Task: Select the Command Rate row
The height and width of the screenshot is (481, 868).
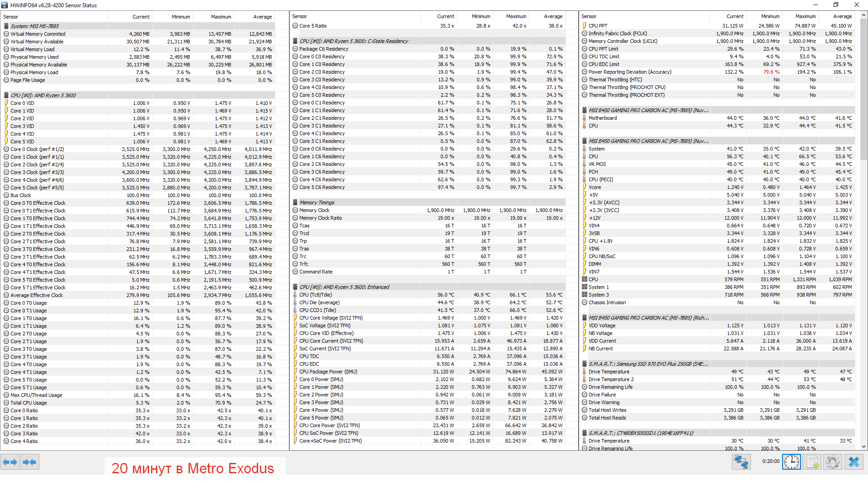Action: (429, 272)
